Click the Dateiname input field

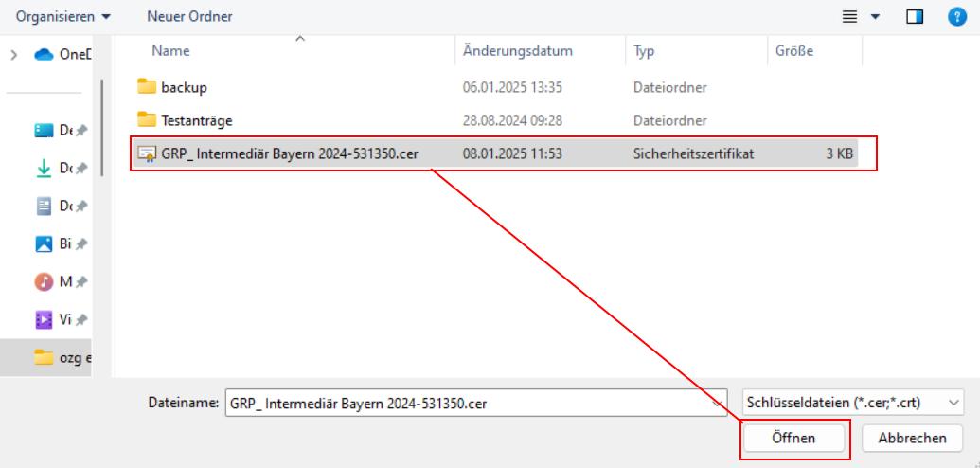coord(469,402)
